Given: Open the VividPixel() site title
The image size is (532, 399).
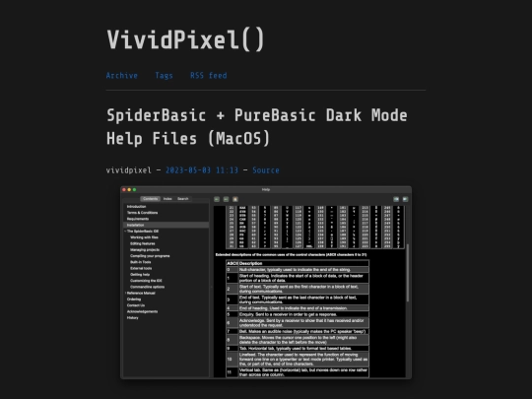Looking at the screenshot, I should 185,40.
